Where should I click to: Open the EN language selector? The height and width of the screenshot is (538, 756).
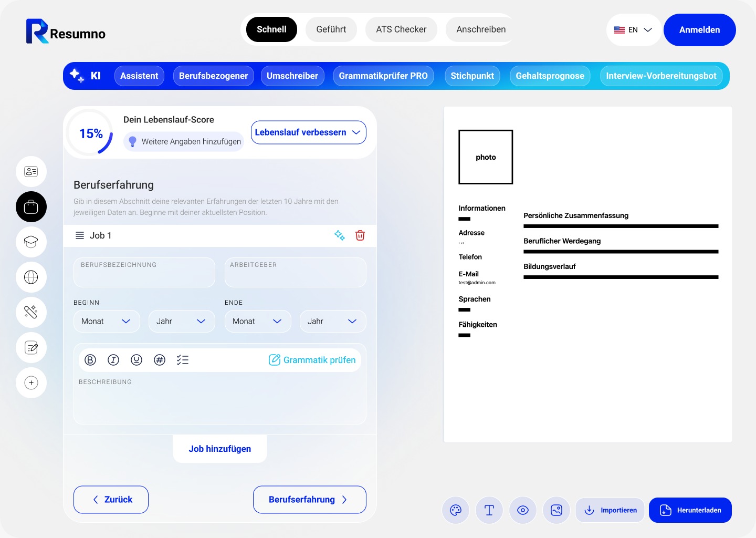tap(634, 30)
